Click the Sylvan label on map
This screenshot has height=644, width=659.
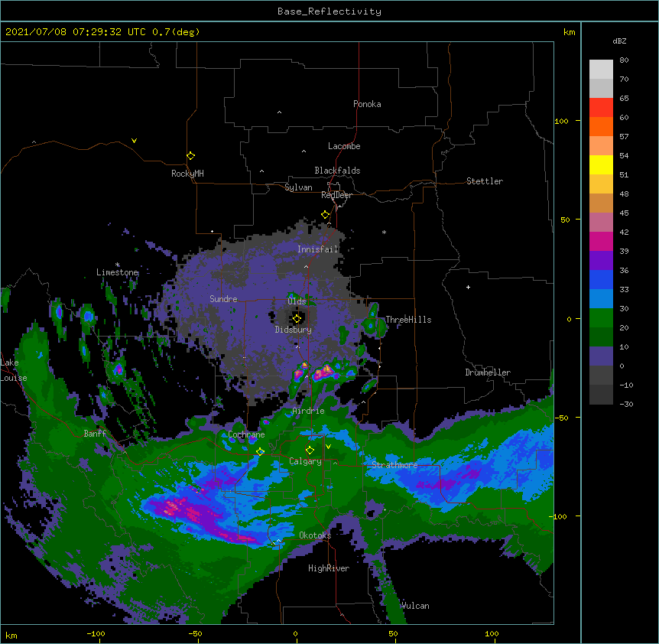(298, 187)
